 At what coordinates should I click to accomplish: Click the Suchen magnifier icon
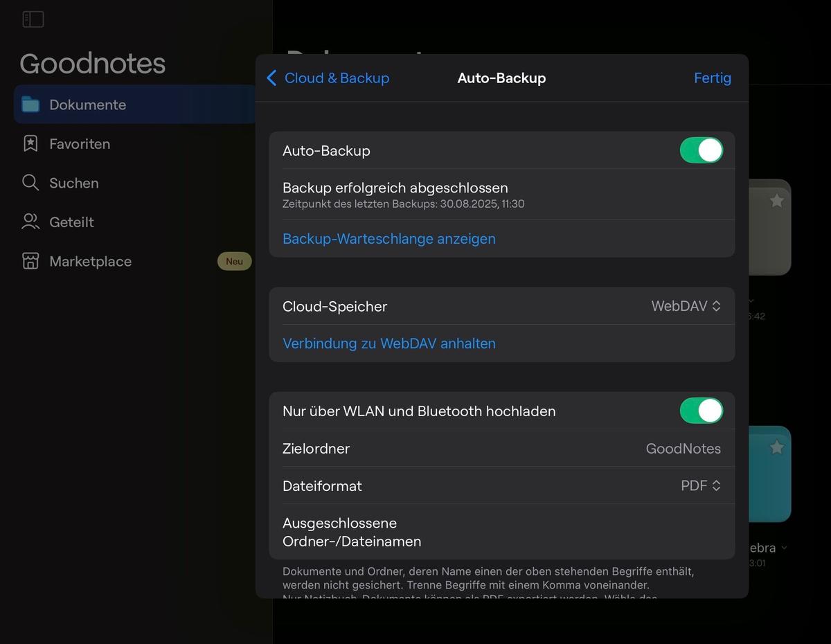pyautogui.click(x=30, y=183)
